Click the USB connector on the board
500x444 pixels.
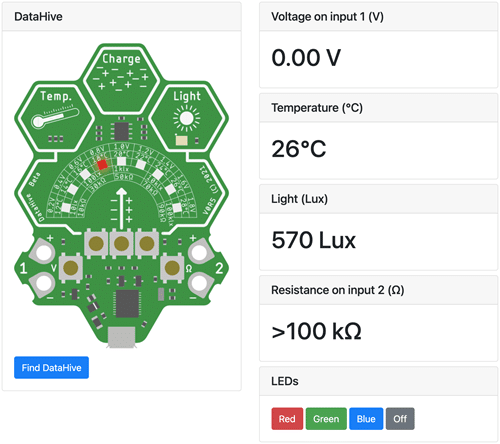point(122,337)
